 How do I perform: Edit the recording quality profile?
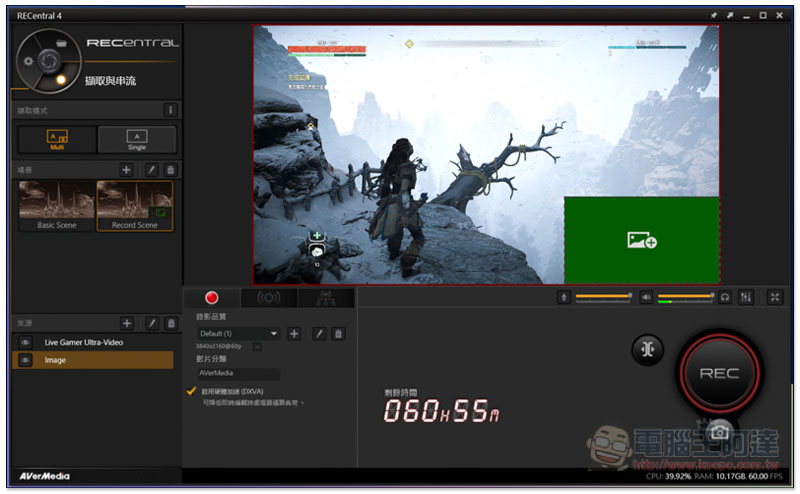[x=319, y=334]
